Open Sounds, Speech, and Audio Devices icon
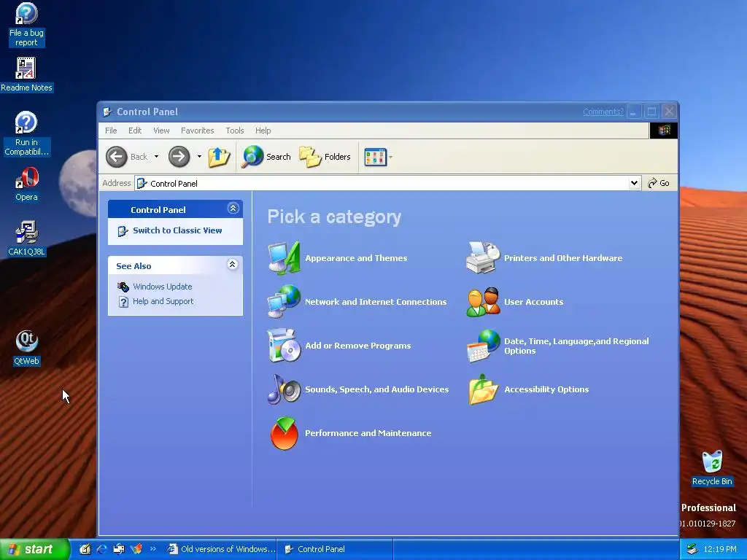Image resolution: width=747 pixels, height=560 pixels. [x=285, y=389]
